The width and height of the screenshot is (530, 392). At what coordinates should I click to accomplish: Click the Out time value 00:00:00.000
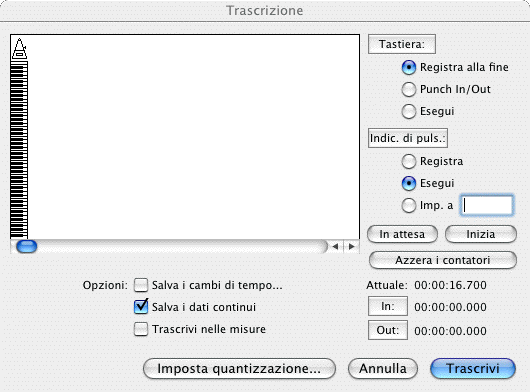[x=450, y=331]
